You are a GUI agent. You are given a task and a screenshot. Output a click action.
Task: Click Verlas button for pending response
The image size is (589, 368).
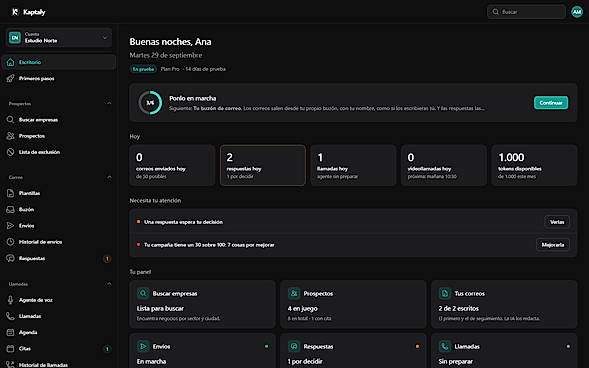click(x=557, y=222)
